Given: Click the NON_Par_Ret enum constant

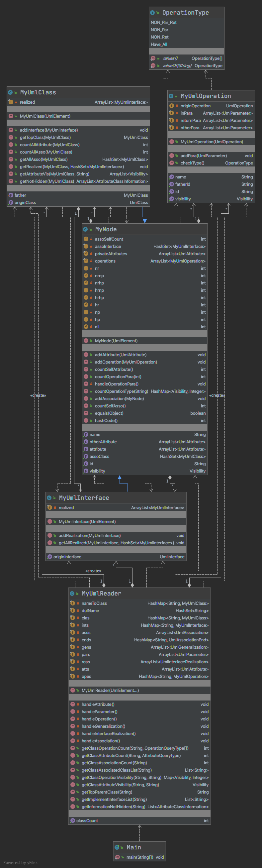Looking at the screenshot, I should 164,22.
